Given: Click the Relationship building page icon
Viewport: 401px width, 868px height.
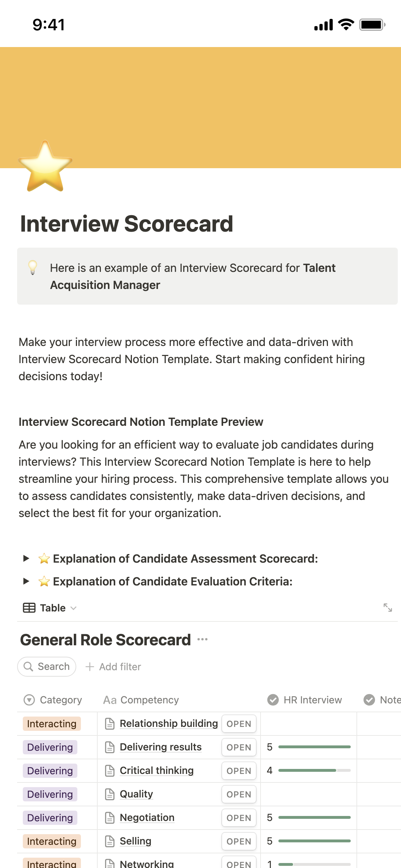Looking at the screenshot, I should [x=110, y=724].
